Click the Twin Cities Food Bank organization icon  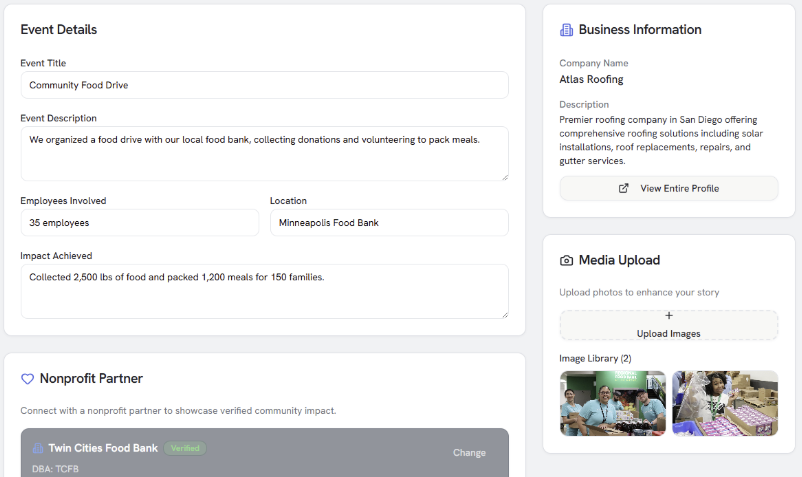[x=38, y=449]
